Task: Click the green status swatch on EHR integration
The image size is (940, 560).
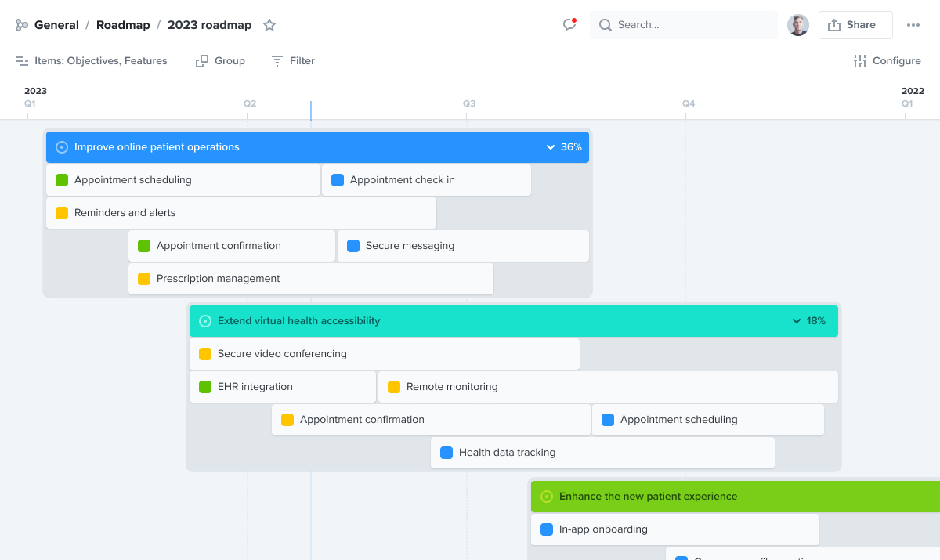Action: 204,386
